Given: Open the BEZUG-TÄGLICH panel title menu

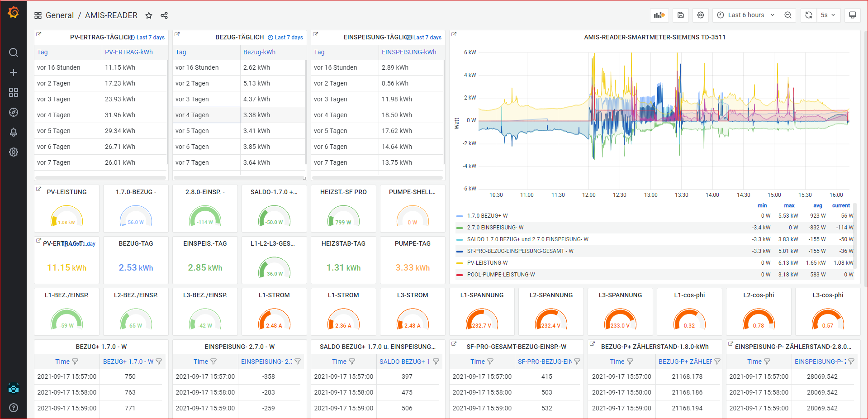Looking at the screenshot, I should click(240, 37).
